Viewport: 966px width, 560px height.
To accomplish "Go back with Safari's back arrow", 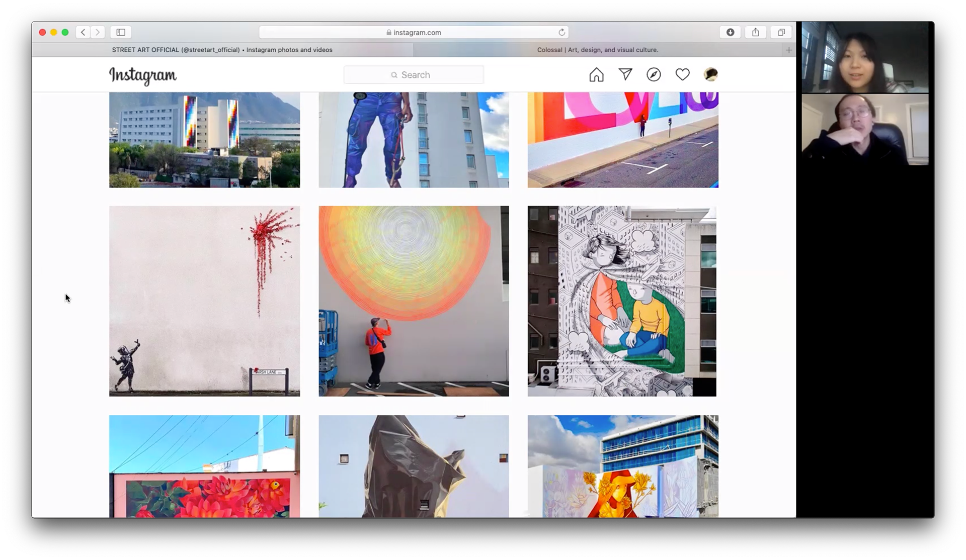I will (x=83, y=32).
